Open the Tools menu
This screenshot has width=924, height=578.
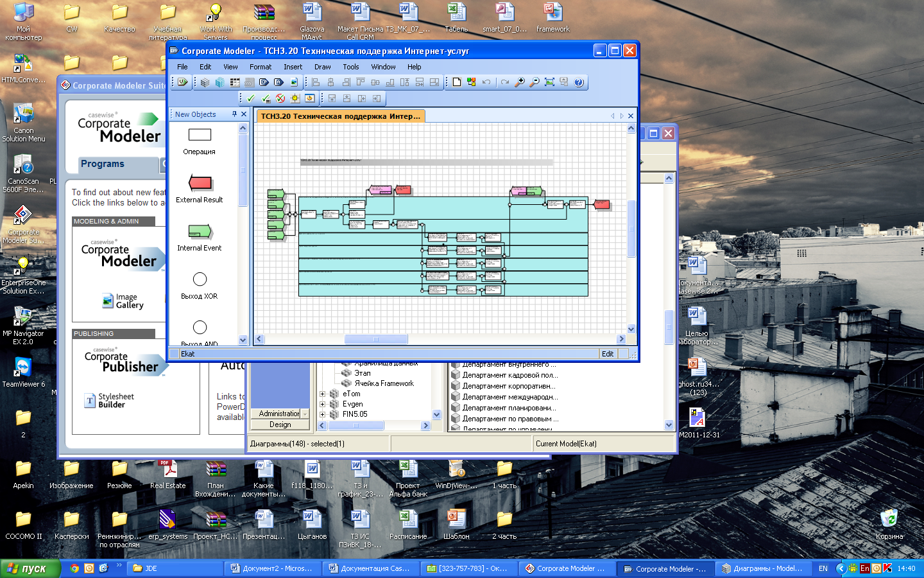tap(351, 67)
